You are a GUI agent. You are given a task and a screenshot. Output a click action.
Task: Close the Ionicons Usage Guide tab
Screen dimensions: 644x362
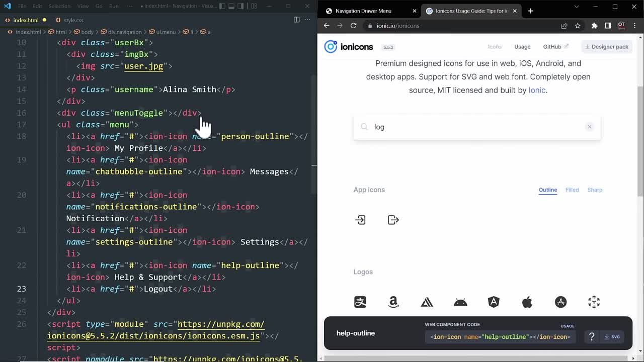(515, 11)
